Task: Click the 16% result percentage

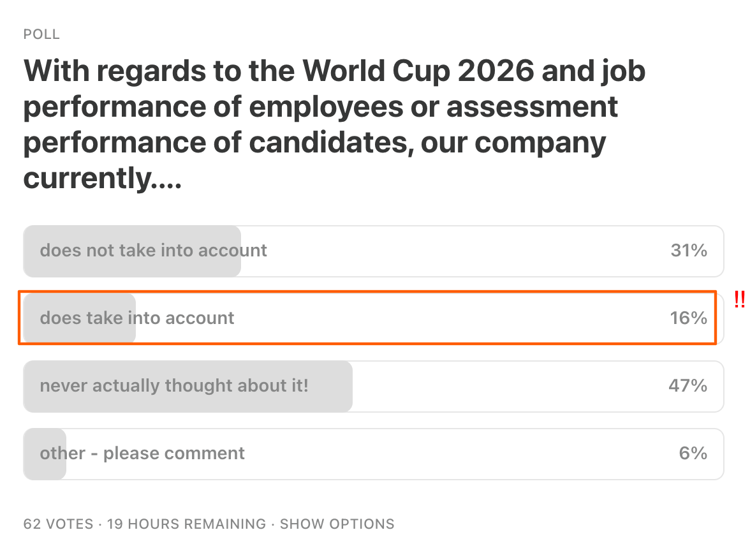Action: point(688,318)
